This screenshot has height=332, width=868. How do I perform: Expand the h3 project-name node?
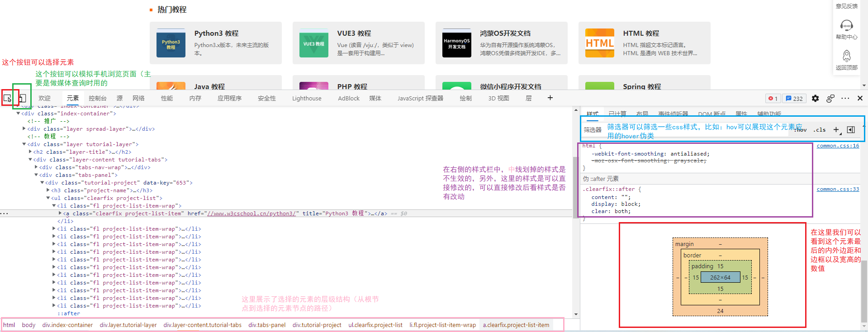(48, 190)
